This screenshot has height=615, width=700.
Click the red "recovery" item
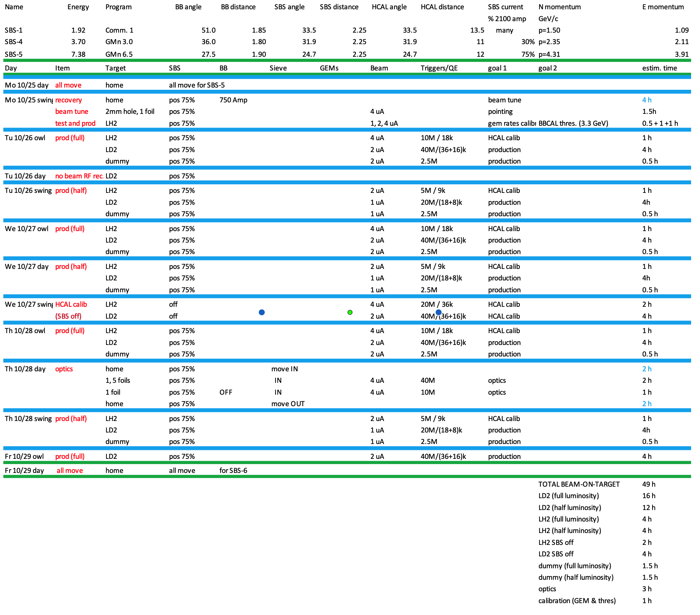coord(69,100)
